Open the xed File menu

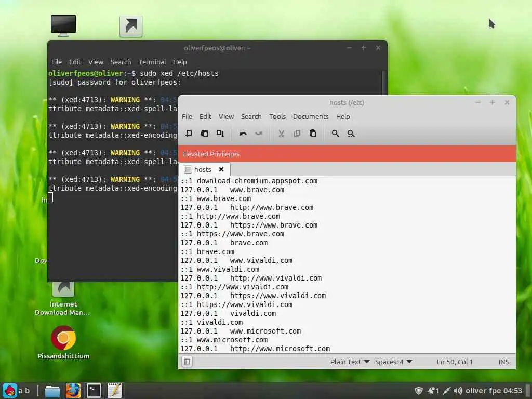coord(187,116)
